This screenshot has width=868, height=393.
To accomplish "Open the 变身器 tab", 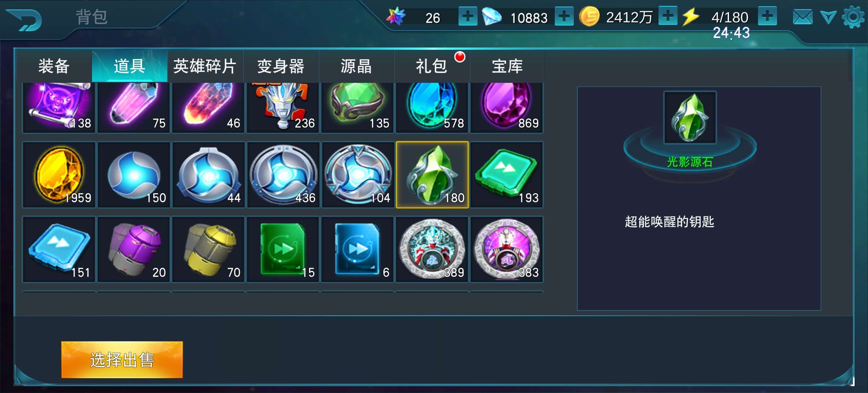I will tap(281, 66).
